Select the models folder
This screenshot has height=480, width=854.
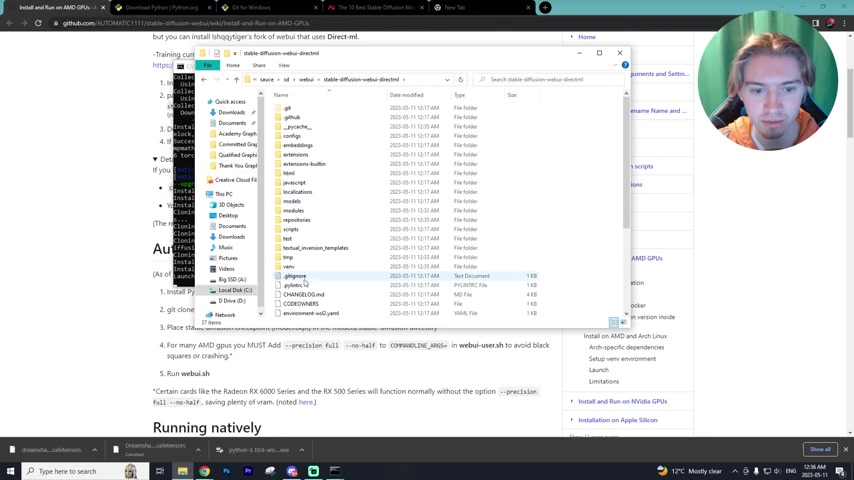click(291, 201)
